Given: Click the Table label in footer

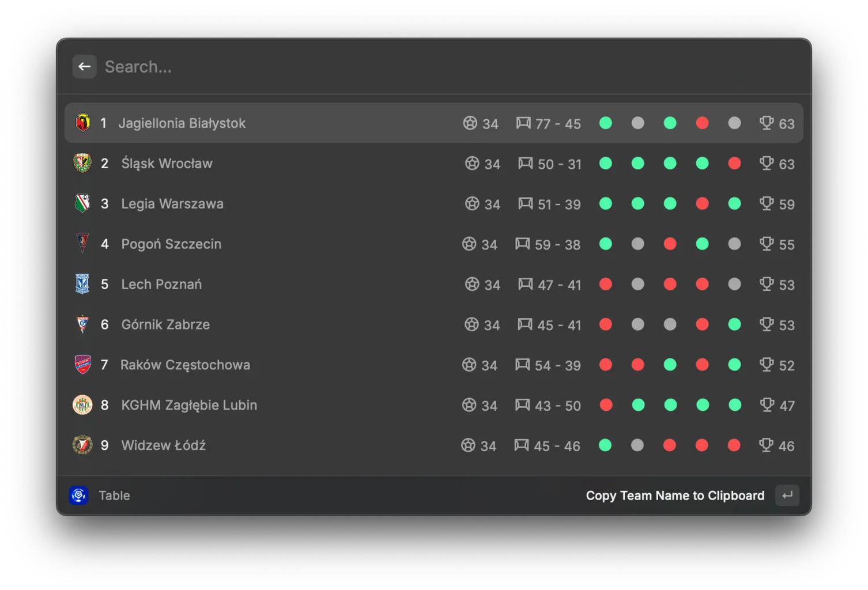Looking at the screenshot, I should click(114, 496).
